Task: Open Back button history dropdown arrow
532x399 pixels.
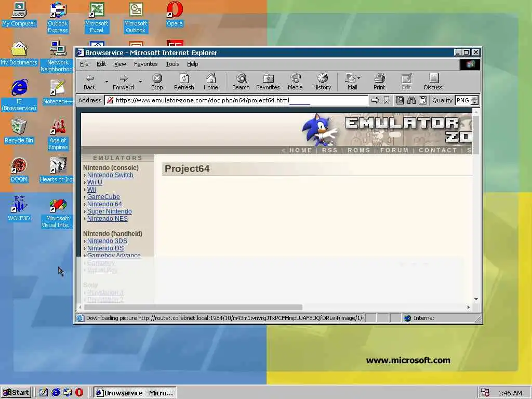Action: (x=107, y=82)
